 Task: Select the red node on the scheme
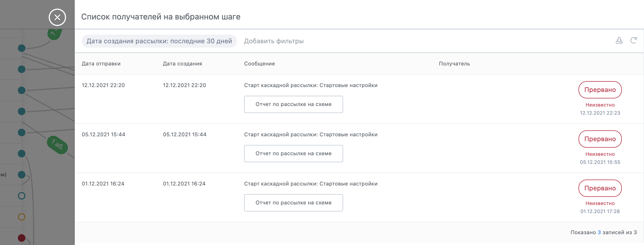pos(22,238)
